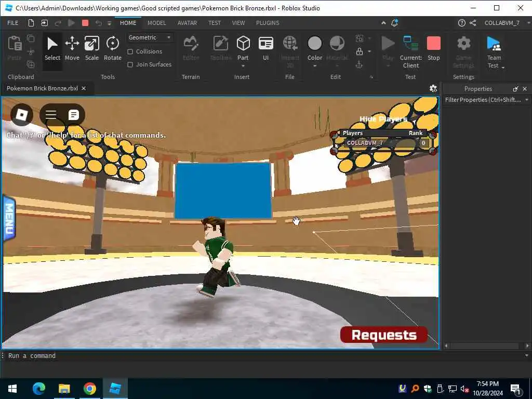The height and width of the screenshot is (399, 532).
Task: Open the blue MENU side tab
Action: tap(9, 218)
